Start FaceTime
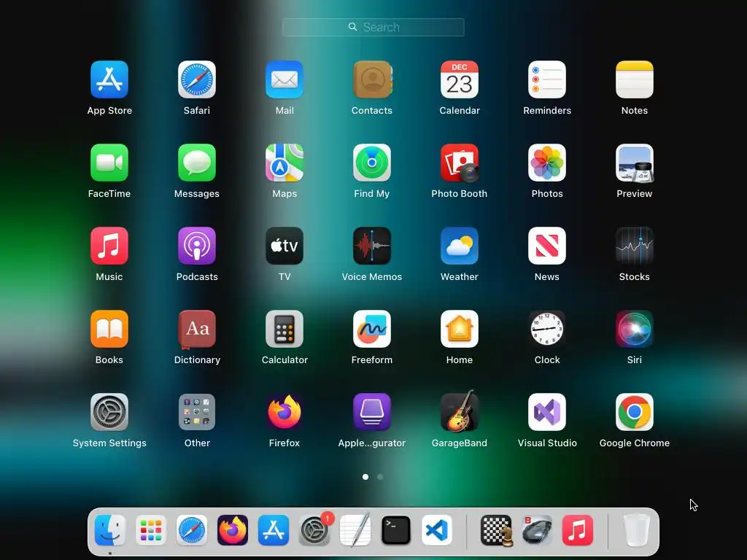This screenshot has width=747, height=560. coord(109,163)
